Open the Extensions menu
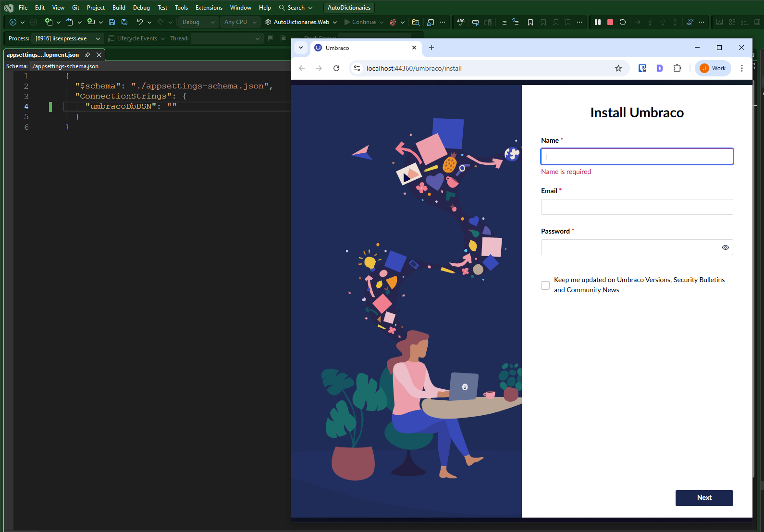The image size is (764, 532). [x=209, y=8]
